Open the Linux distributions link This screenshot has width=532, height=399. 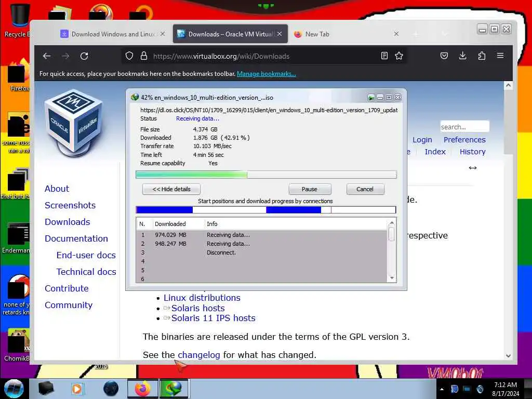tap(202, 298)
